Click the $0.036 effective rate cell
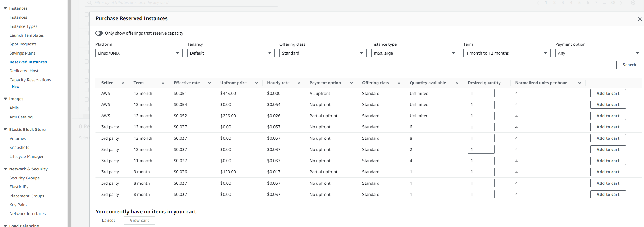644x227 pixels. pyautogui.click(x=180, y=172)
